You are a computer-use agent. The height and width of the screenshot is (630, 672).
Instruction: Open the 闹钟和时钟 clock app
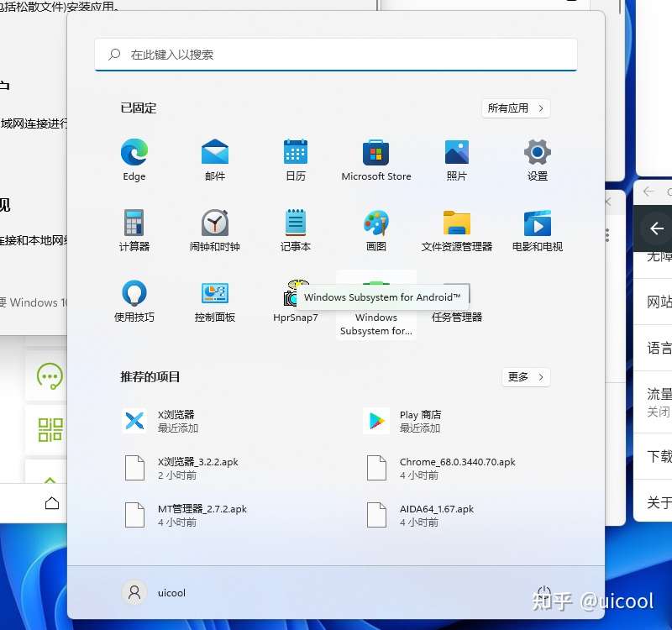point(215,229)
